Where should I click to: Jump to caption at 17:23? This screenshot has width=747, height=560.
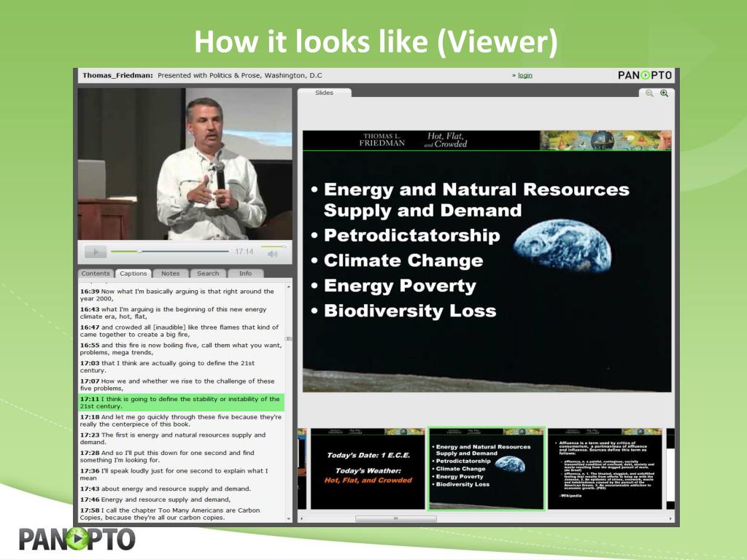181,438
